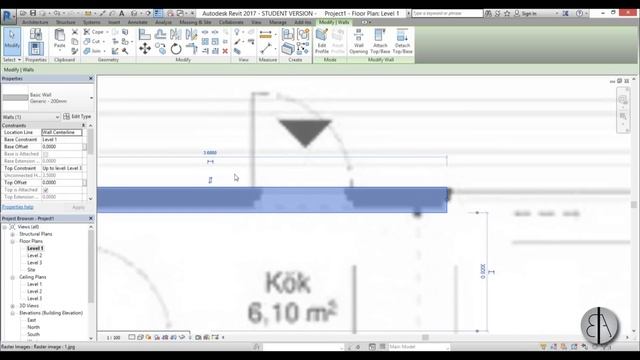Select the Align tool
Viewport: 640px width, 360px height.
[x=144, y=34]
